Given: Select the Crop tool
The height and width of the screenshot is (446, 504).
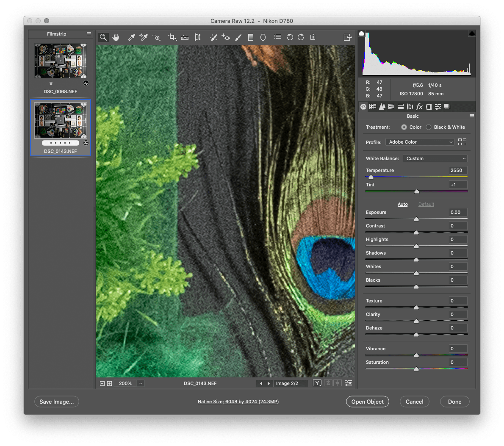Looking at the screenshot, I should (x=172, y=37).
